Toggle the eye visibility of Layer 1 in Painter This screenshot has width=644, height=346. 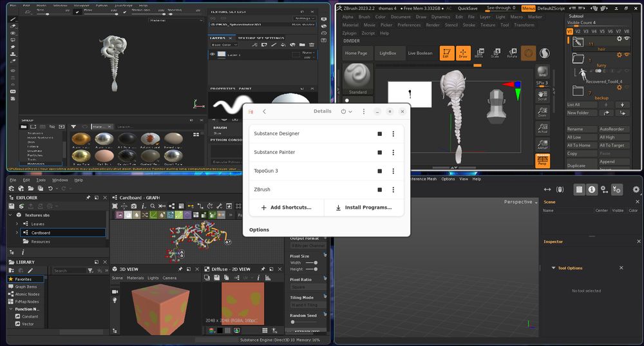pos(213,54)
